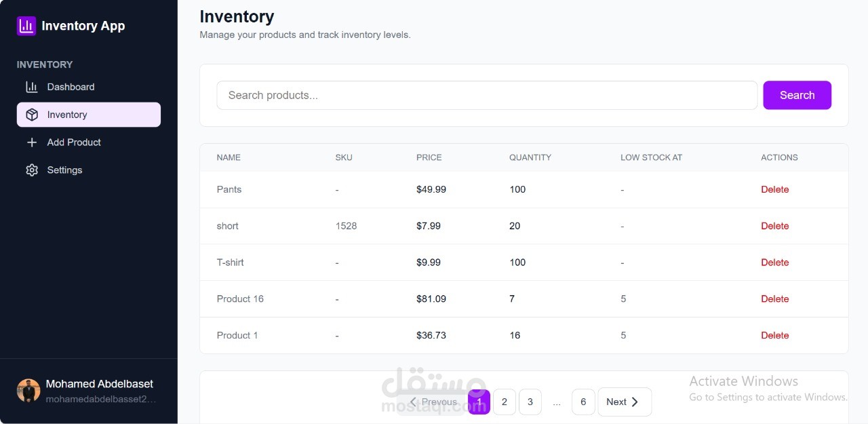Click the Add Product plus icon
Viewport: 868px width, 424px height.
[32, 142]
